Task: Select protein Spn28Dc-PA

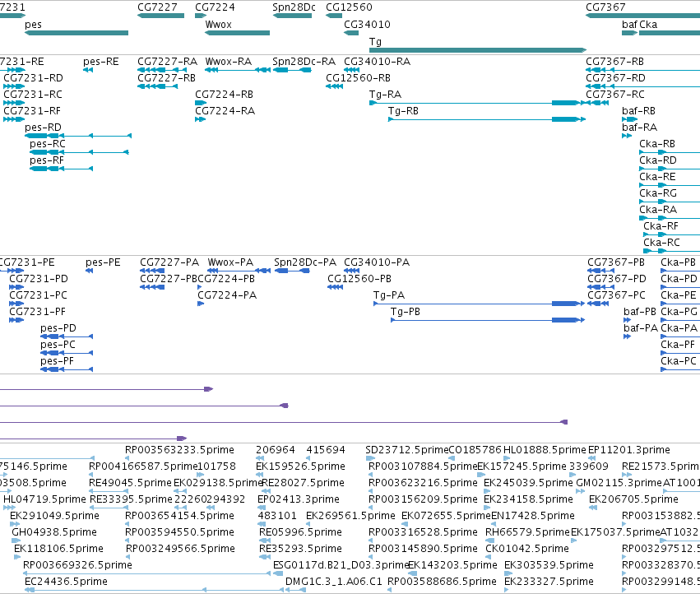Action: coord(292,271)
